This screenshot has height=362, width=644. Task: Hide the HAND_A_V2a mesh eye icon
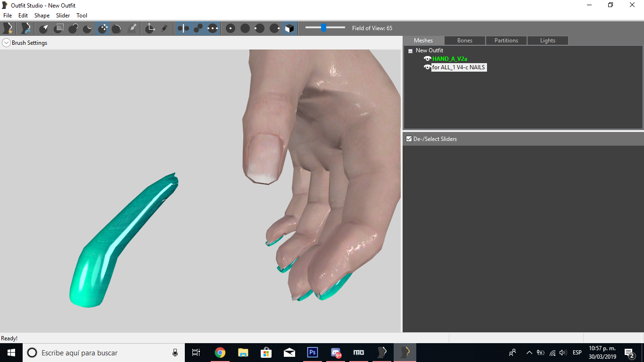[x=428, y=59]
